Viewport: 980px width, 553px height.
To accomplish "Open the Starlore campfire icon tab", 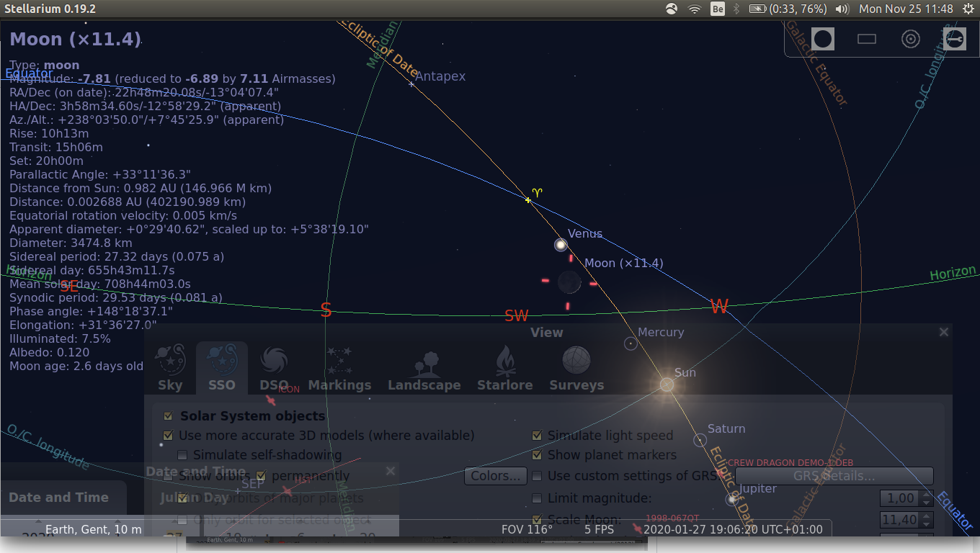I will 504,359.
